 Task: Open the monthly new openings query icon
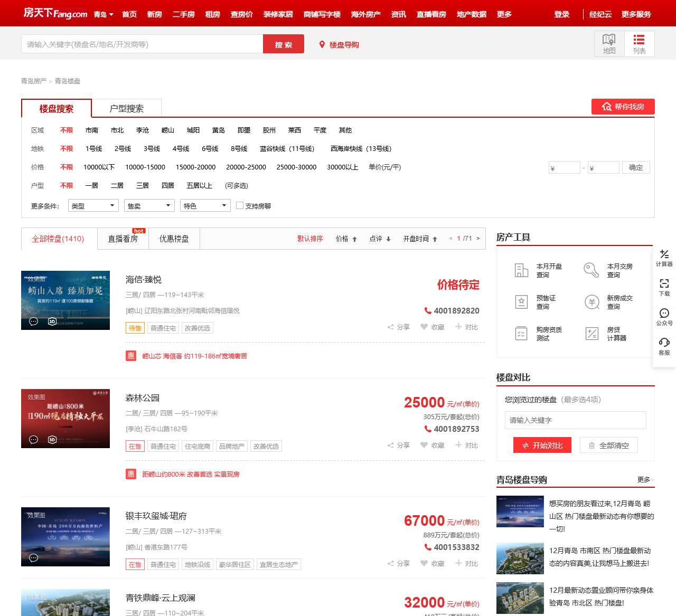[522, 270]
